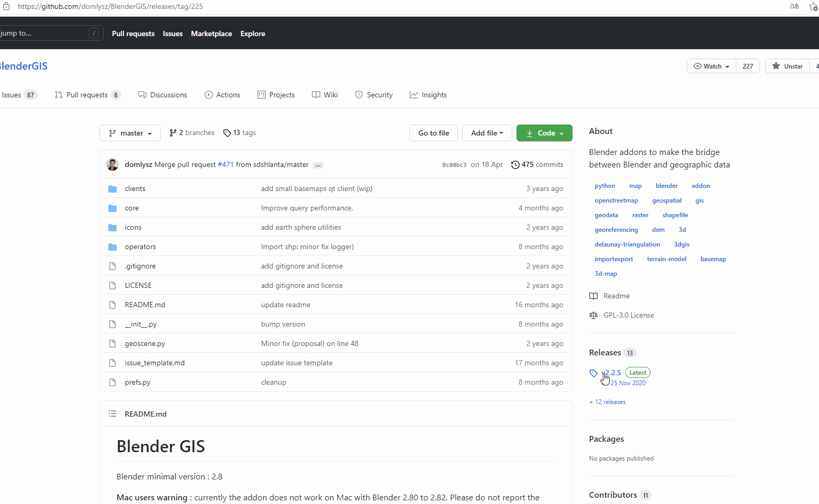819x504 pixels.
Task: Click the operators folder icon
Action: point(113,247)
